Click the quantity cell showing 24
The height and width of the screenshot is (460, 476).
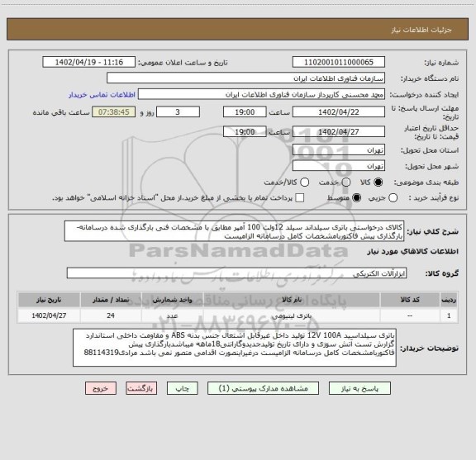coord(111,315)
